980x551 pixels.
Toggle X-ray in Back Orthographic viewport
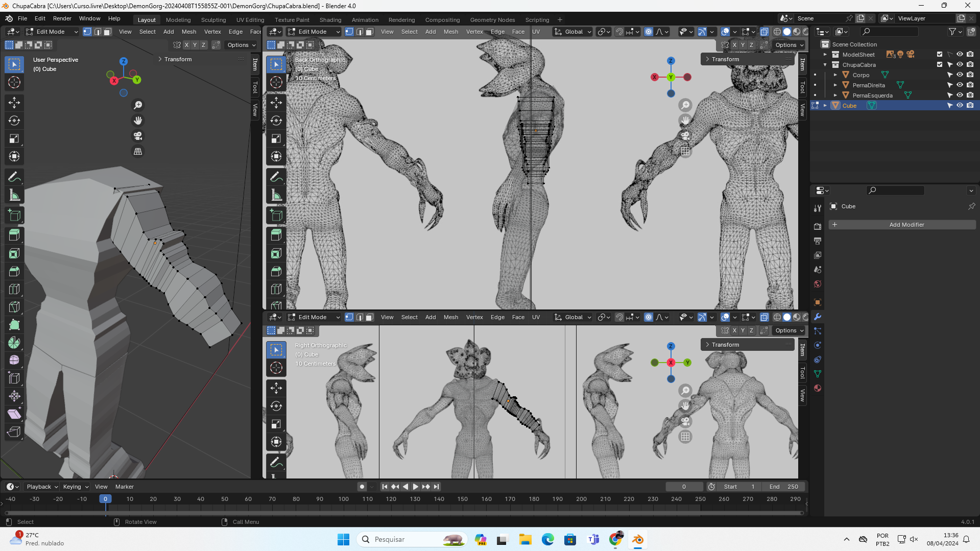764,32
